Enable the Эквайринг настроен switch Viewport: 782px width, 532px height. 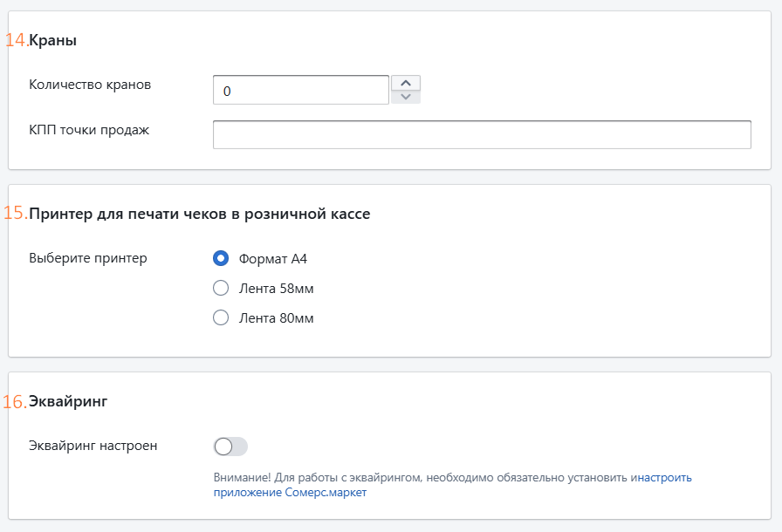point(230,447)
